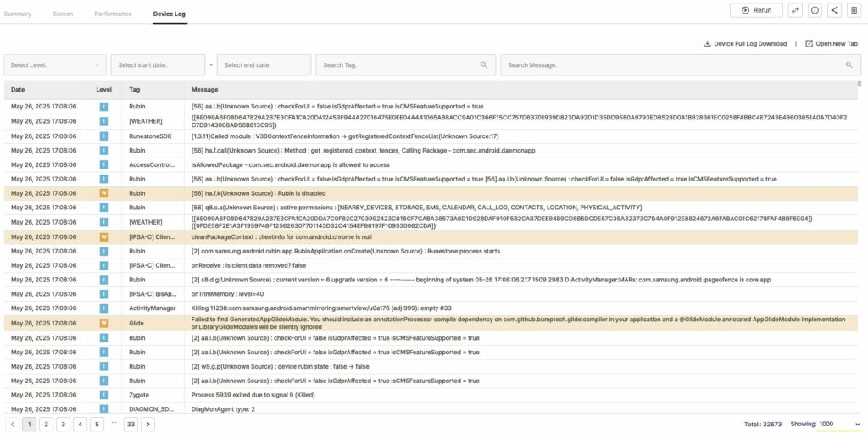Click the Search Tag magnifier icon

(x=484, y=65)
